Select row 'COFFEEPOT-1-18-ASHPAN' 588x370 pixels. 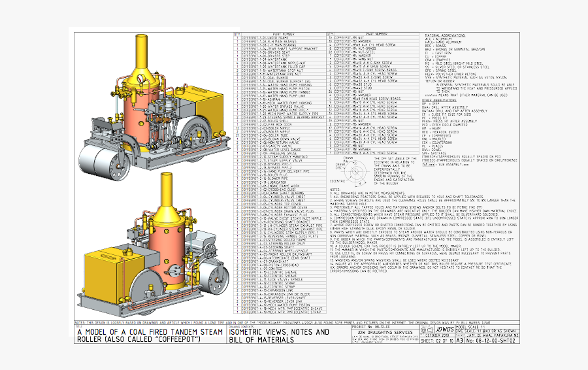point(280,99)
